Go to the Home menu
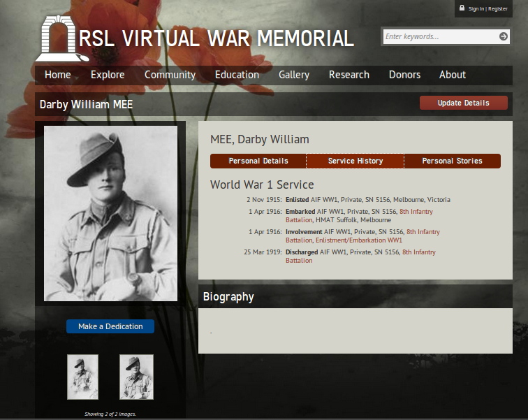Screen dimensions: 528x420 57,75
